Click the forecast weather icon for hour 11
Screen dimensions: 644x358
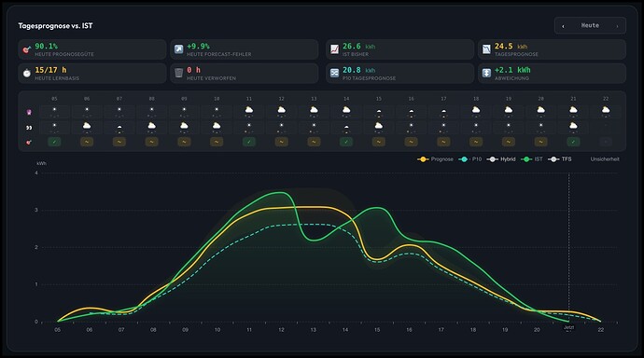click(x=249, y=110)
